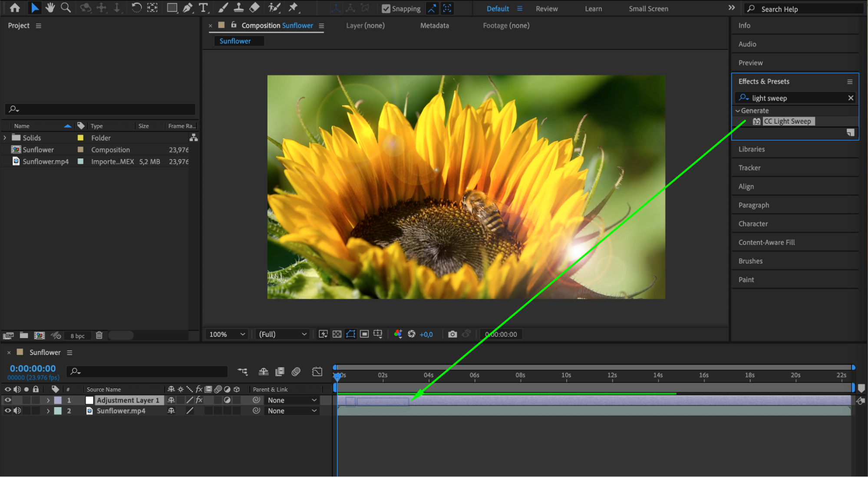Select the CC Light Sweep effect

coord(787,122)
